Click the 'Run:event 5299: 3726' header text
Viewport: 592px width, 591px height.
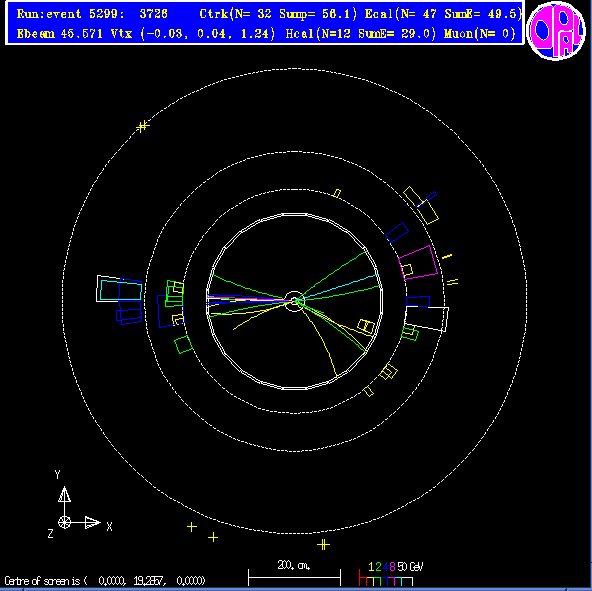click(x=92, y=14)
